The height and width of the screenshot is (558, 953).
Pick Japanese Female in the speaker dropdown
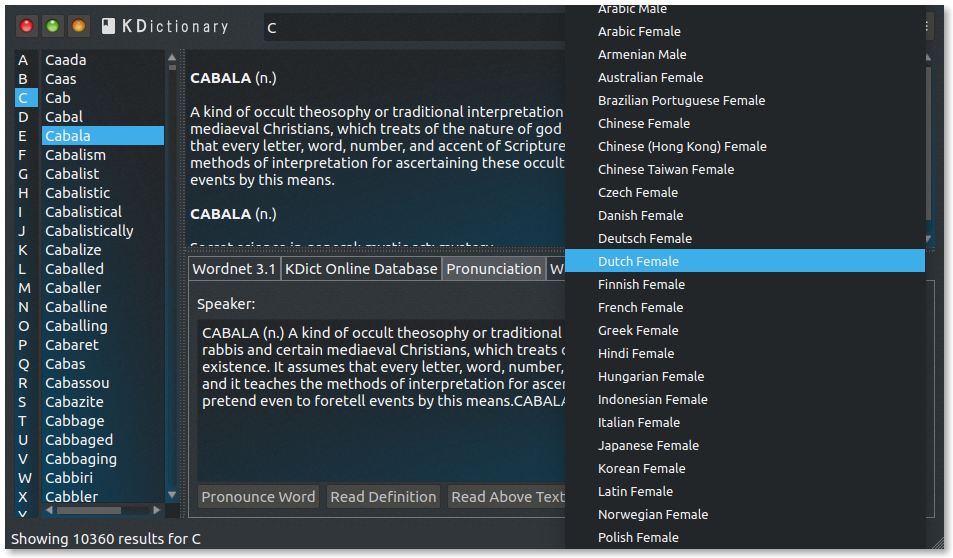(648, 446)
